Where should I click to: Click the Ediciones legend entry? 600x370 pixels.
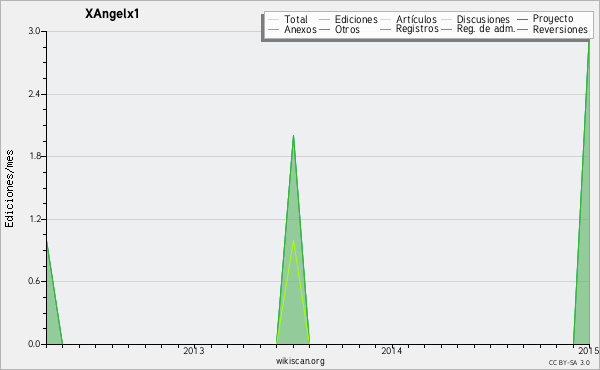tap(356, 19)
